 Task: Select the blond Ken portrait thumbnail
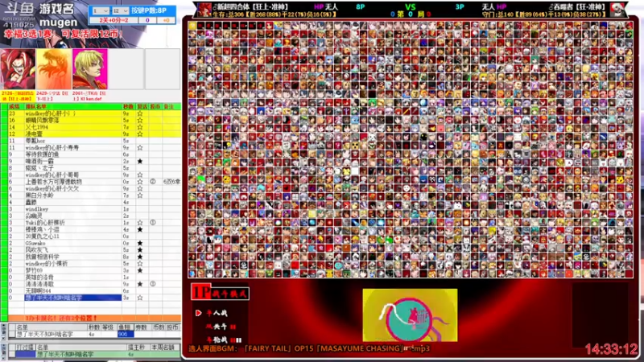[x=90, y=69]
